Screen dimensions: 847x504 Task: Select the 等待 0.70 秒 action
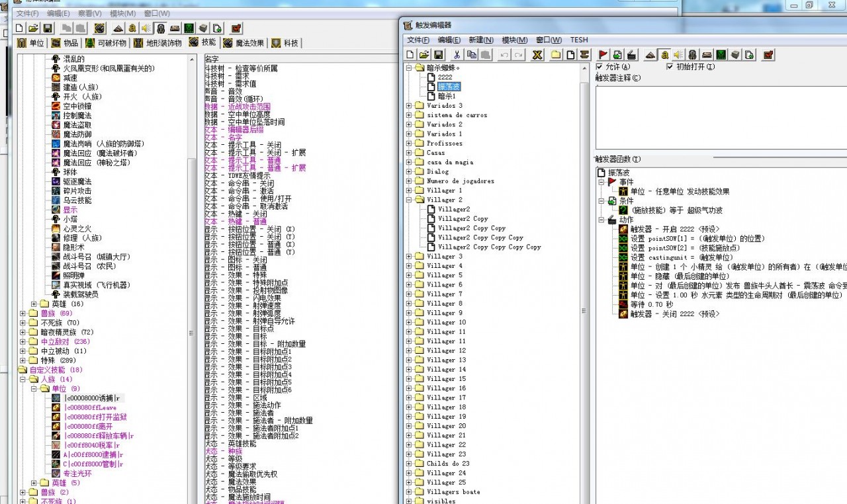[652, 304]
